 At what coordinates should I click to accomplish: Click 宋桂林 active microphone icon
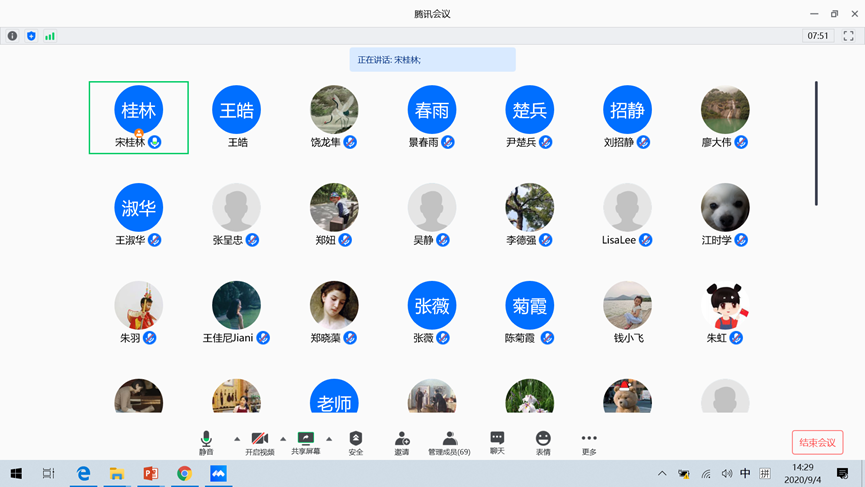155,142
